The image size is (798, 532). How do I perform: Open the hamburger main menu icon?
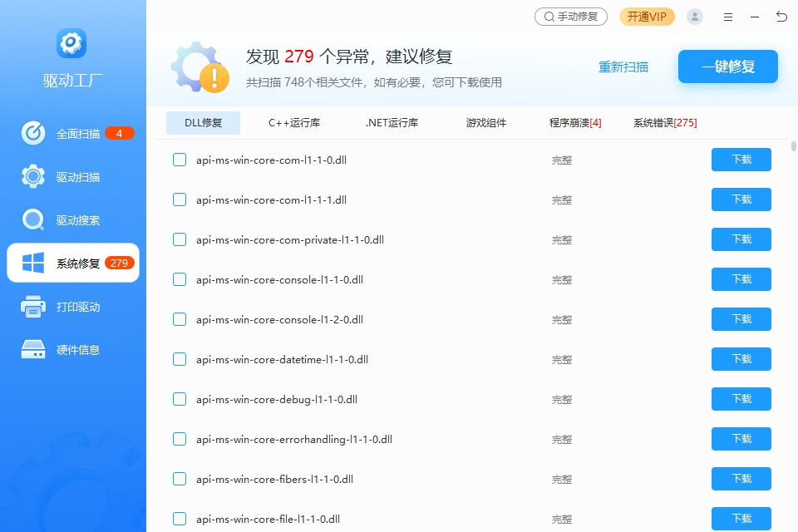click(x=728, y=17)
